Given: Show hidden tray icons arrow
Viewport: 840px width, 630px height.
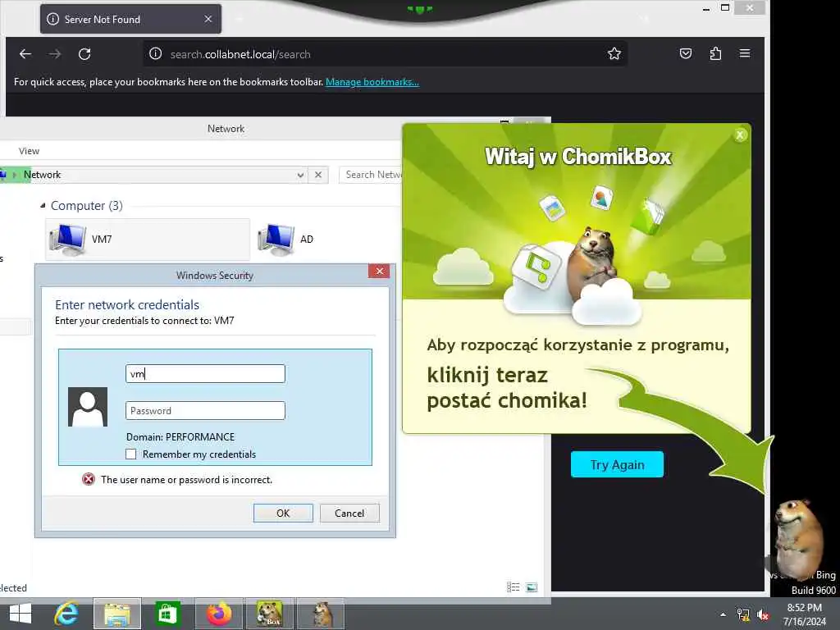Looking at the screenshot, I should 724,614.
